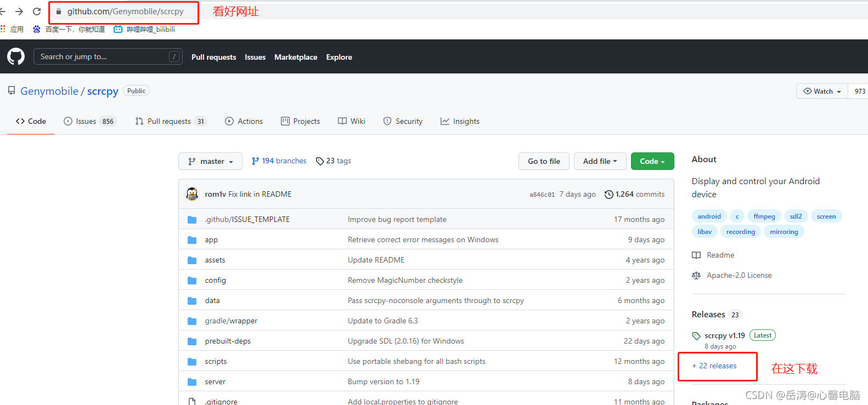Expand the master branch dropdown
The height and width of the screenshot is (405, 868).
pos(210,161)
